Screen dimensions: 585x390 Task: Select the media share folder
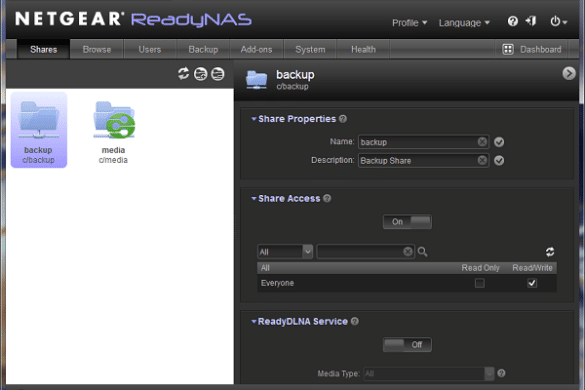coord(113,132)
